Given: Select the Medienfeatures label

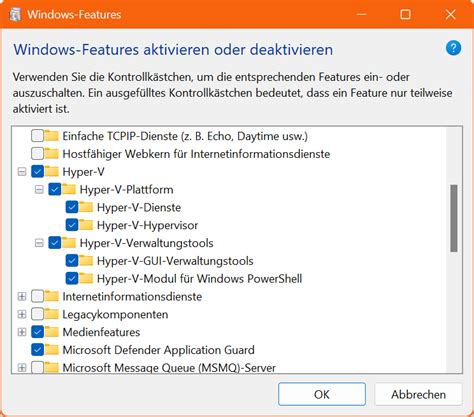Looking at the screenshot, I should click(x=101, y=332).
